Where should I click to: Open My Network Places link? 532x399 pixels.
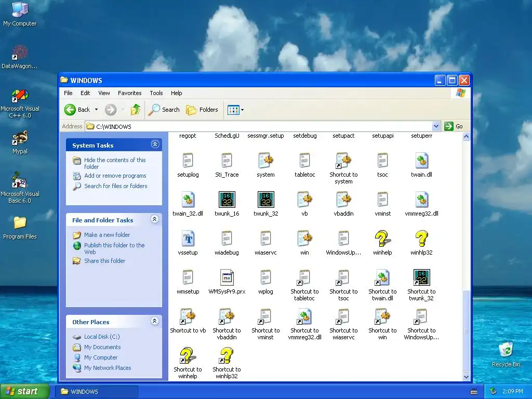[x=107, y=368]
